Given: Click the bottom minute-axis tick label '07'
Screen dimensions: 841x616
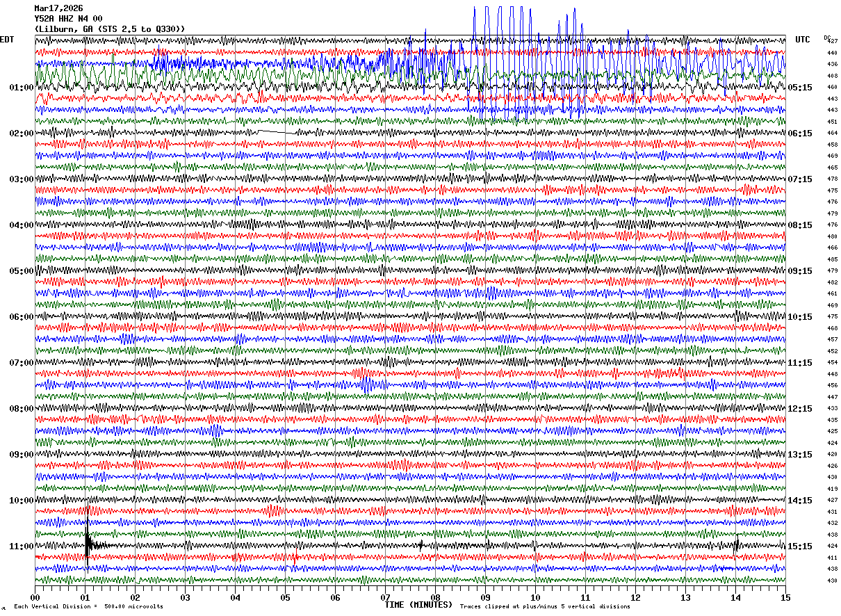Looking at the screenshot, I should click(385, 597).
